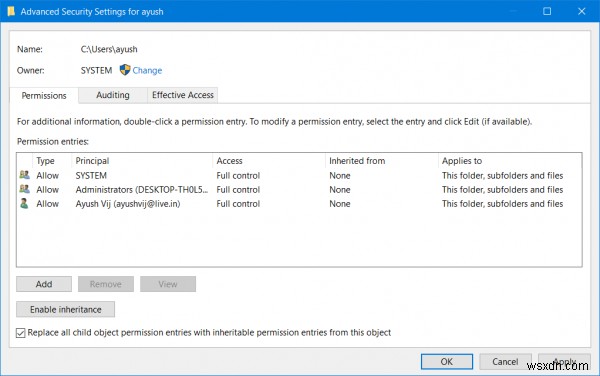Select the SYSTEM principal entry

tap(91, 176)
